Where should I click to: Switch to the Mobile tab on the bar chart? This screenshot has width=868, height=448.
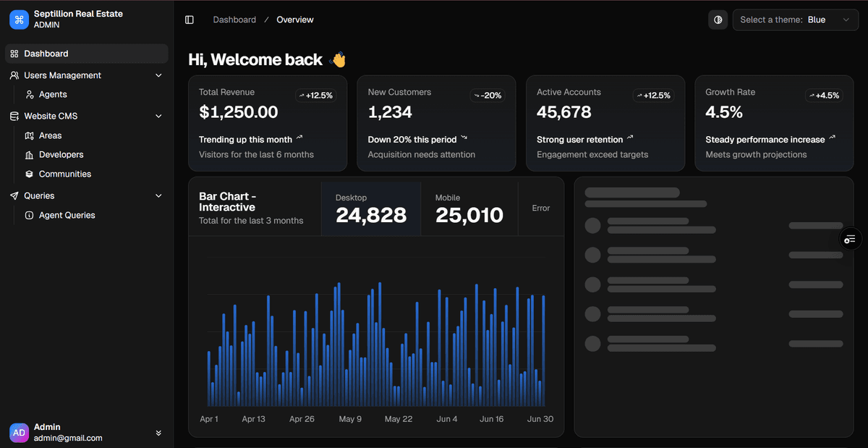click(x=469, y=208)
